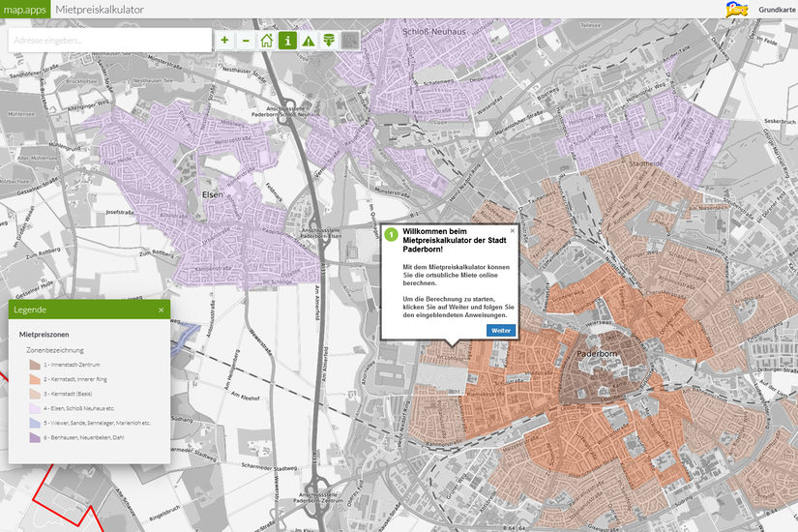Click the Weiter button in welcome popup
Image resolution: width=798 pixels, height=532 pixels.
[501, 330]
